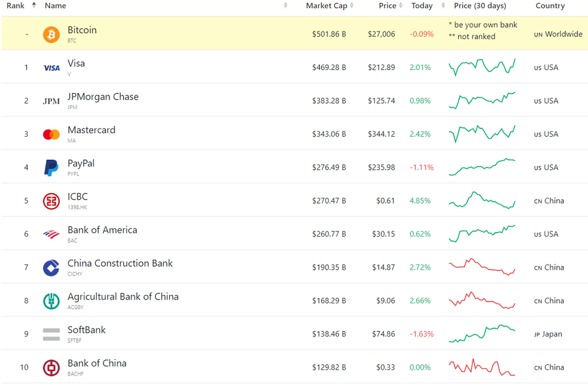588x385 pixels.
Task: Open the Bitcoin name link
Action: pos(82,30)
